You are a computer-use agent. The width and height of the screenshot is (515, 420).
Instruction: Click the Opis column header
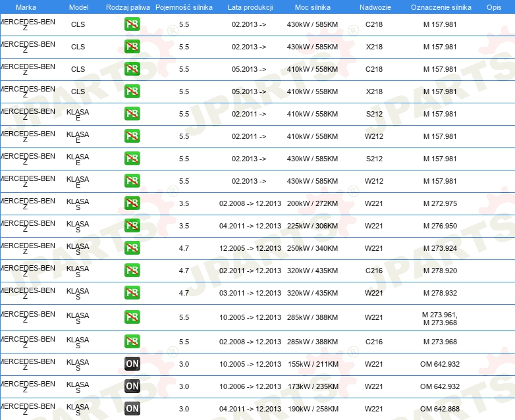(494, 7)
